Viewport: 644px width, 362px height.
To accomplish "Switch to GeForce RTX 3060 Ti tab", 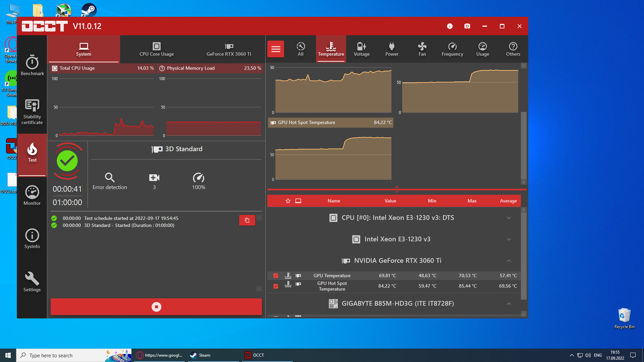I will coord(229,49).
